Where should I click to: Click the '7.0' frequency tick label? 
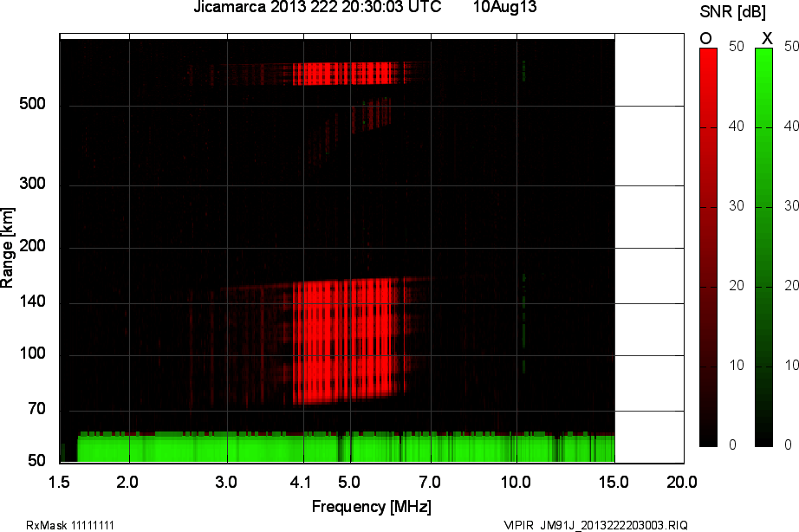[x=430, y=482]
